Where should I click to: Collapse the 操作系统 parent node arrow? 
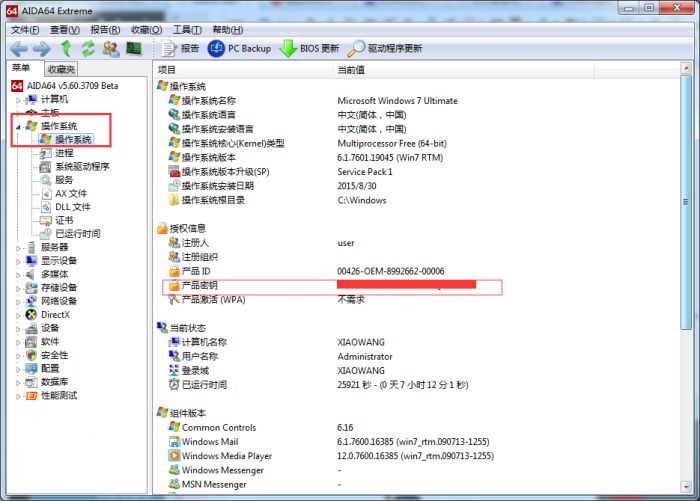(18, 127)
